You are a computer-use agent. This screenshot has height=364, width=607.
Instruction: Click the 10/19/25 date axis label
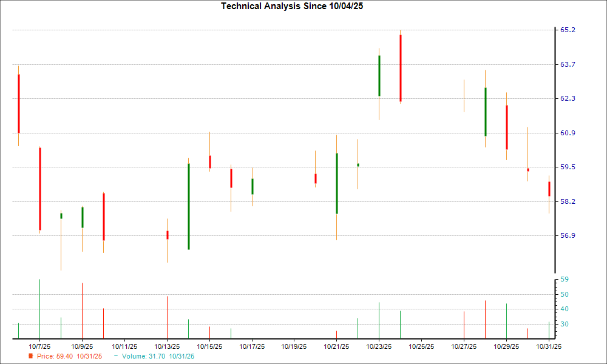pos(294,345)
